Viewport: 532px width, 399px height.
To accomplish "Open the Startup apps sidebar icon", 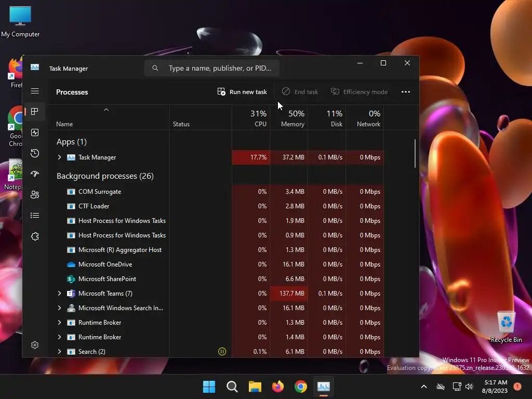I will click(x=35, y=174).
